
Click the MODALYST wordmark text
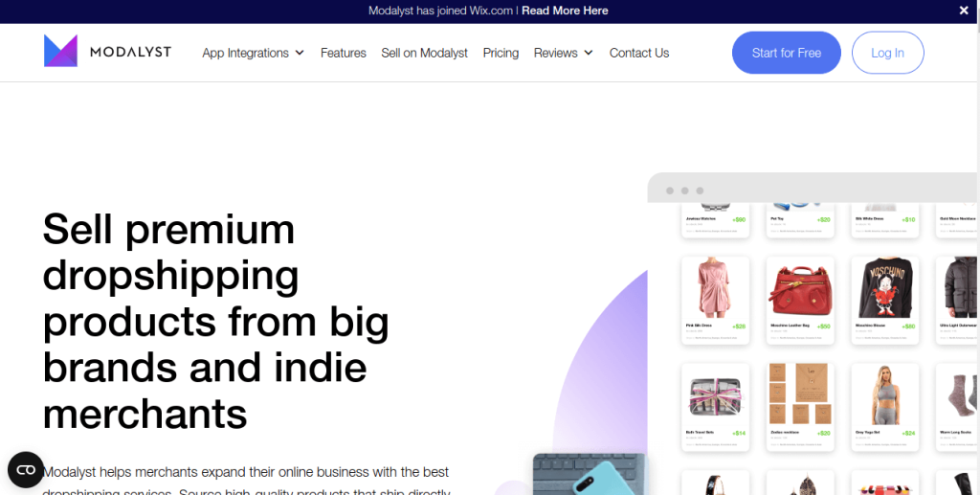[130, 52]
